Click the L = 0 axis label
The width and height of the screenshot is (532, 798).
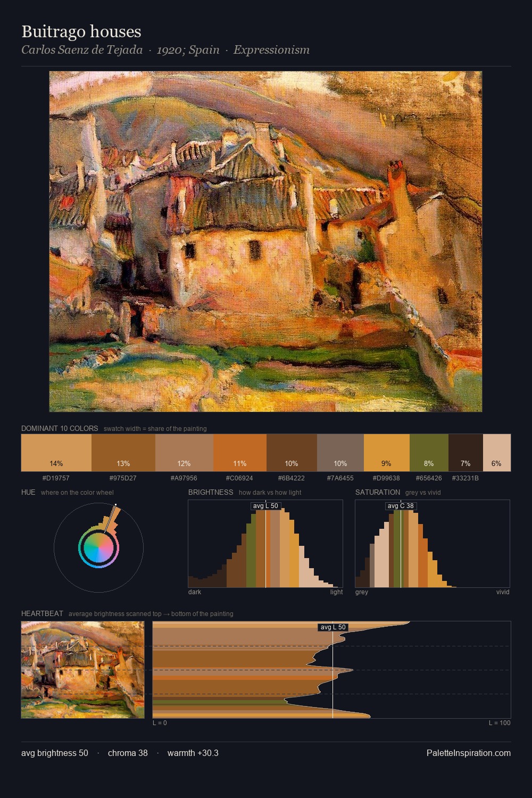(x=160, y=722)
